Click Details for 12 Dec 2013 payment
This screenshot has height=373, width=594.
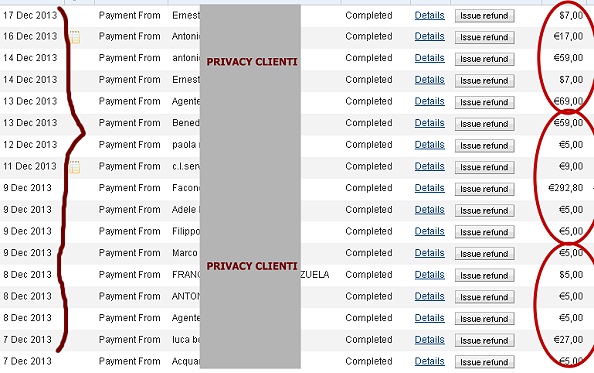click(x=429, y=145)
